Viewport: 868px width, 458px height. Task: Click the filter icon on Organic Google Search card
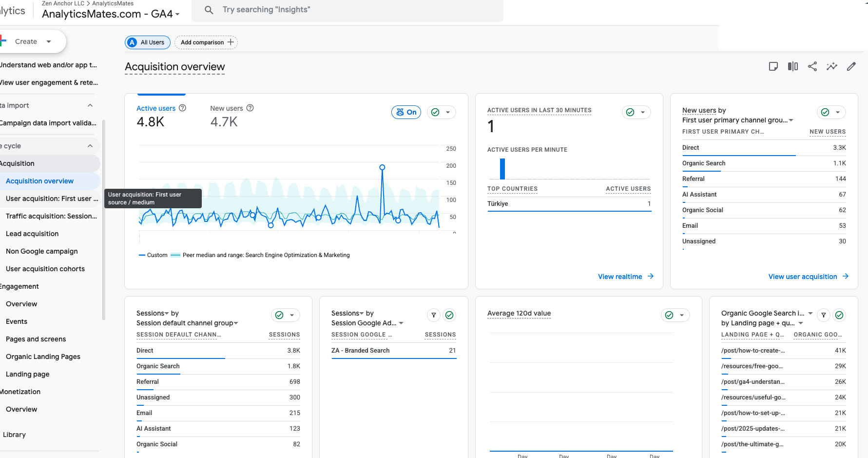point(823,315)
